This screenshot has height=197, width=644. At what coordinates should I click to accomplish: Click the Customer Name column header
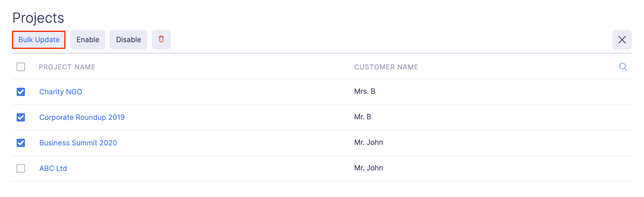tap(386, 67)
